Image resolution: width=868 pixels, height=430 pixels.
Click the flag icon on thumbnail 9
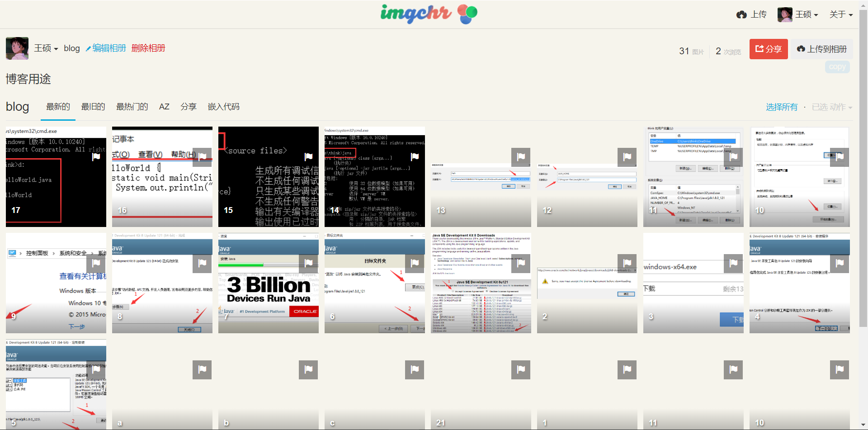click(x=96, y=263)
